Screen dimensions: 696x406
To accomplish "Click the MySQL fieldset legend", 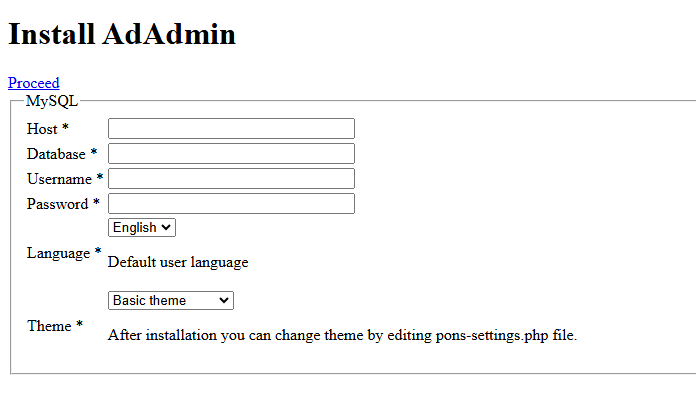I will pos(52,101).
